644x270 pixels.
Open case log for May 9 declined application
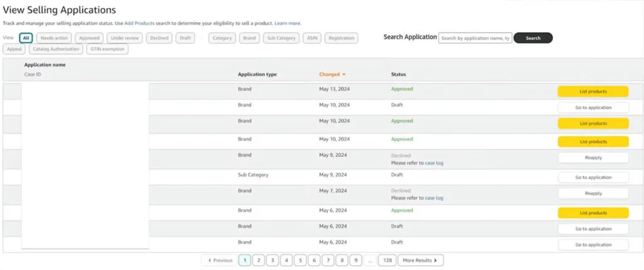[x=435, y=163]
